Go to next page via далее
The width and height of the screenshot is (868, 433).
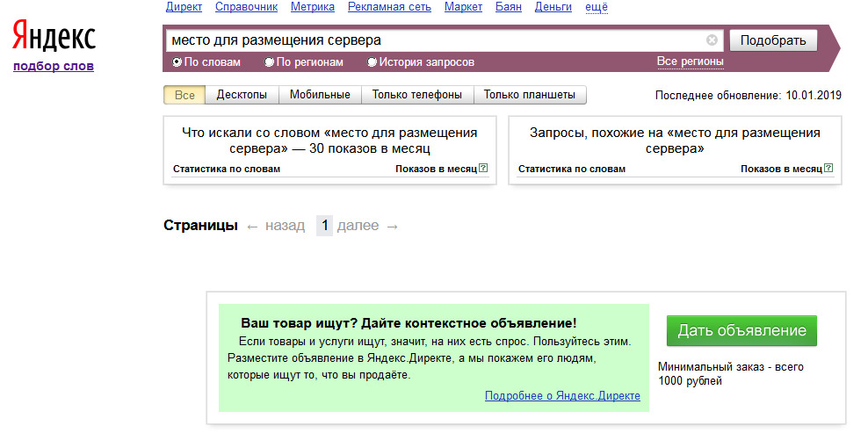click(367, 226)
